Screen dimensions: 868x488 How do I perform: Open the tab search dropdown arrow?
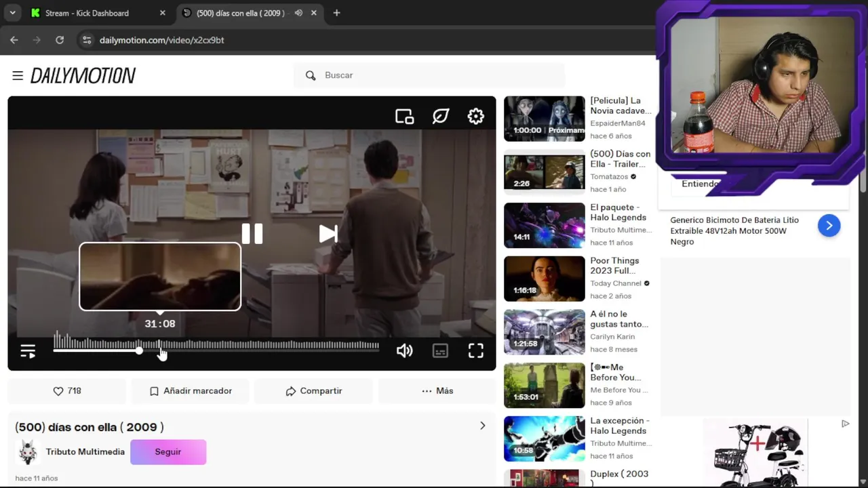click(12, 13)
